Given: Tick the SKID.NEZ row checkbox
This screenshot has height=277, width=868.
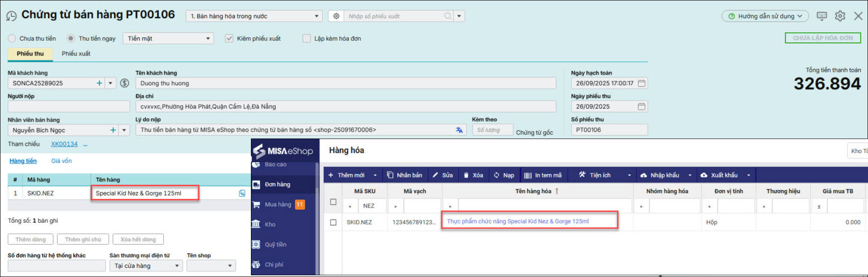Looking at the screenshot, I should coord(333,222).
